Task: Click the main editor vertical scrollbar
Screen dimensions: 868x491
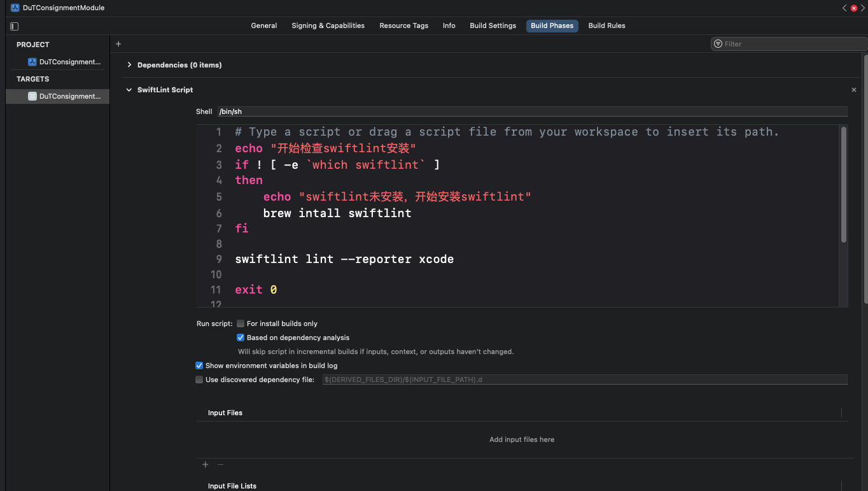Action: (x=865, y=178)
